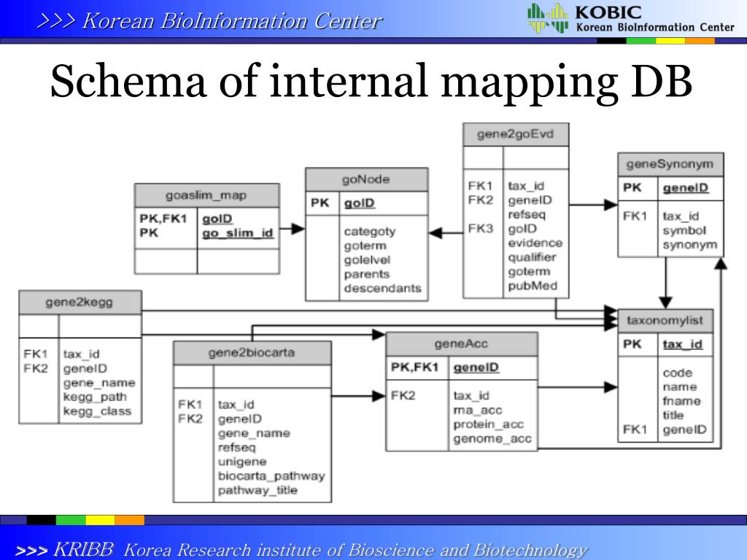
Task: Select the "goaslim_map" table header
Action: [x=206, y=195]
